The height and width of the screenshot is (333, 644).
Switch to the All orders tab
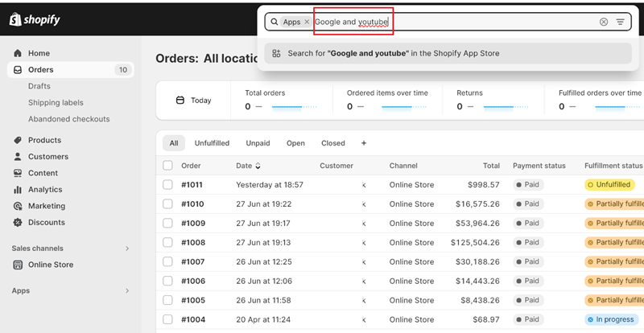[174, 143]
